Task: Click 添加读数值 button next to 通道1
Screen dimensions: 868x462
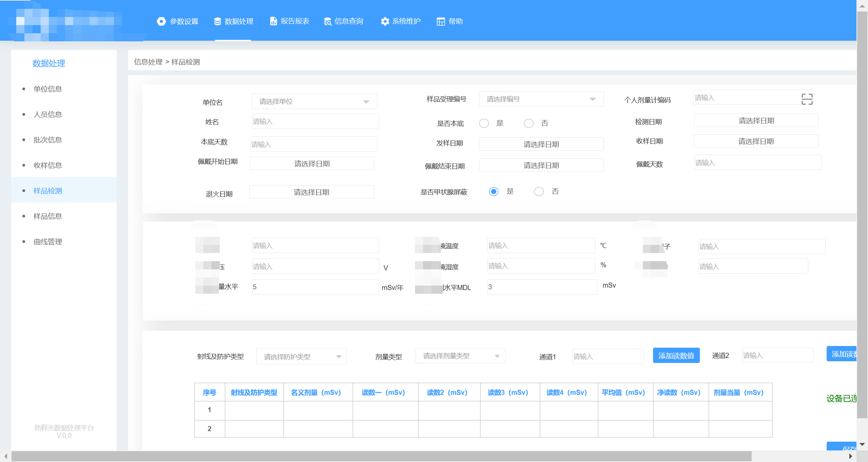Action: click(x=676, y=355)
